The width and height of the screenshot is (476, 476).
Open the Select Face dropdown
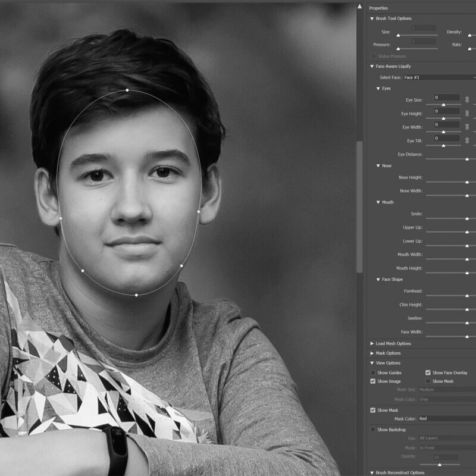(440, 78)
